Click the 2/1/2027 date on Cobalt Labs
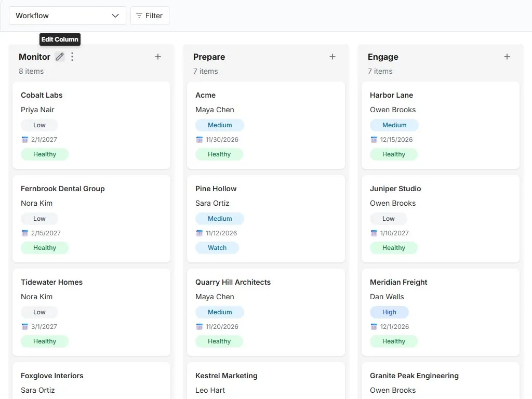 pos(44,139)
